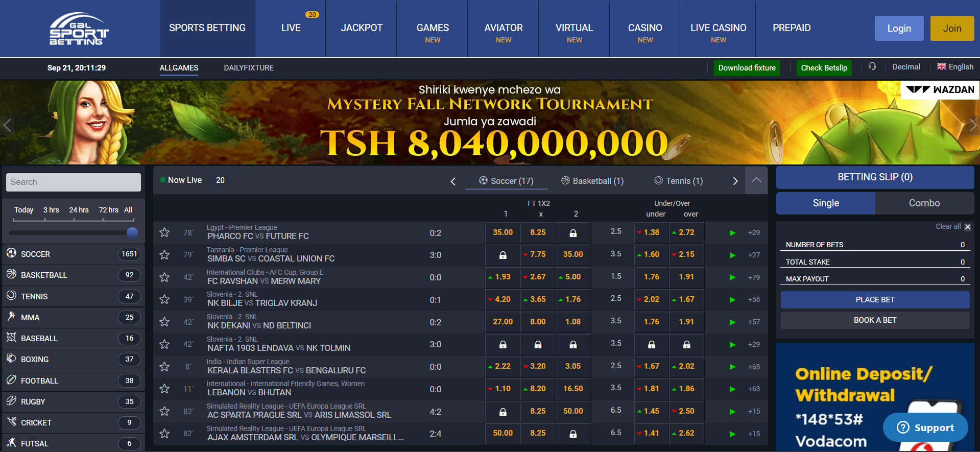Open live stream icon for NK BILJE row
The height and width of the screenshot is (452, 980).
(x=732, y=300)
